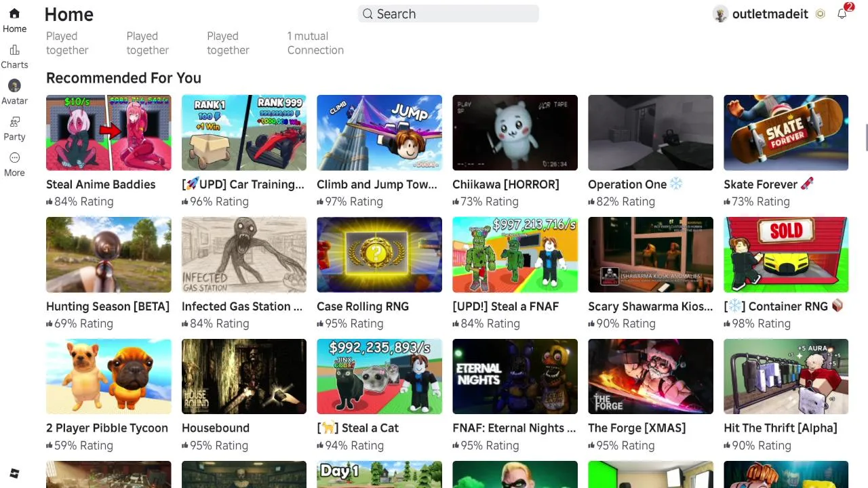The width and height of the screenshot is (868, 488).
Task: Click the 94% Rating under Steal a Cat
Action: 350,446
